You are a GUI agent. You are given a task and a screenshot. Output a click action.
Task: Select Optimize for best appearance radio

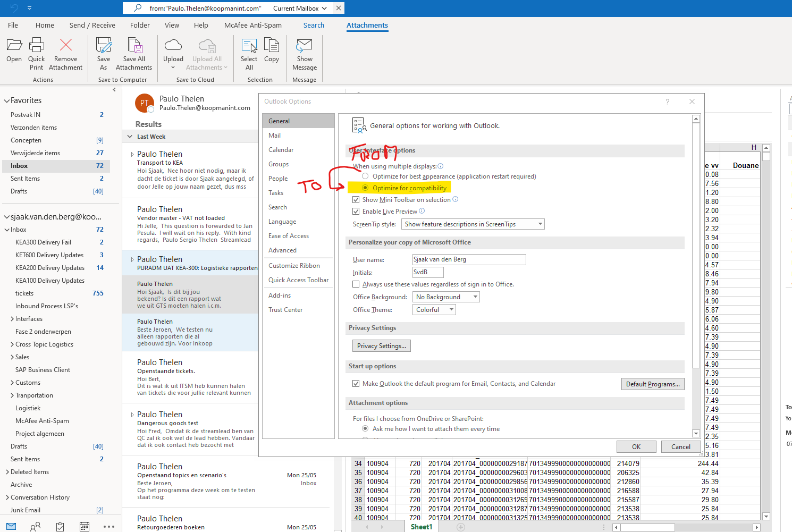pos(365,176)
